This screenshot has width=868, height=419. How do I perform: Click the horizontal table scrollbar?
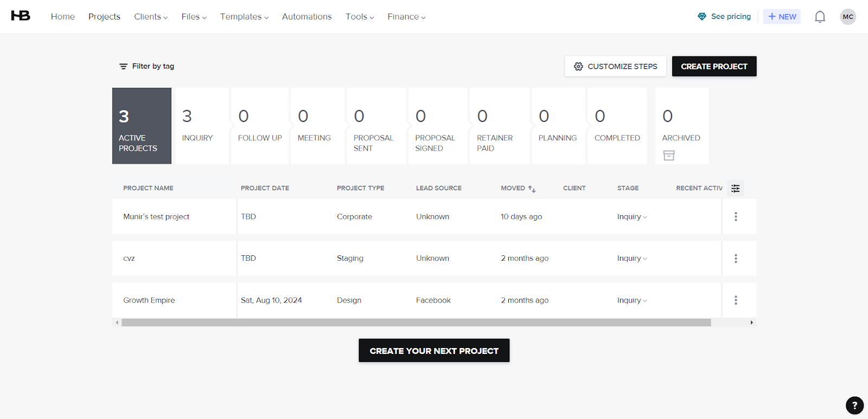click(416, 323)
